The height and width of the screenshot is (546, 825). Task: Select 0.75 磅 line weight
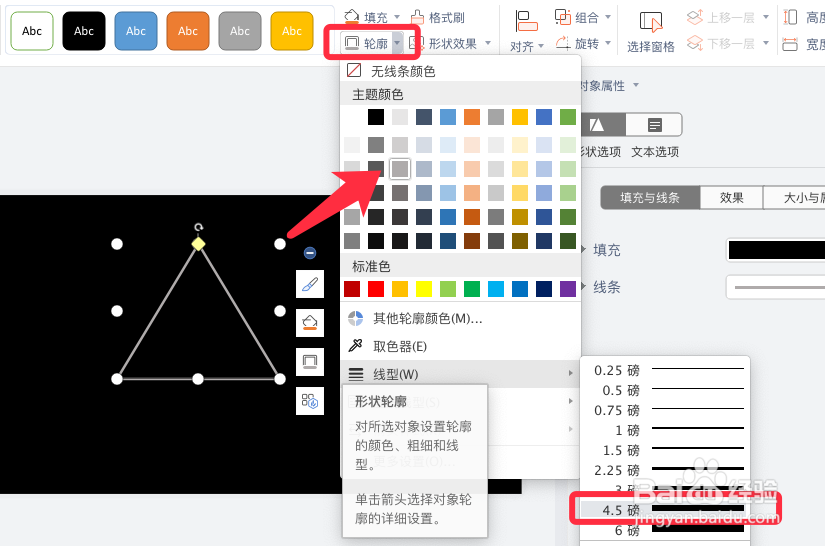pyautogui.click(x=665, y=410)
